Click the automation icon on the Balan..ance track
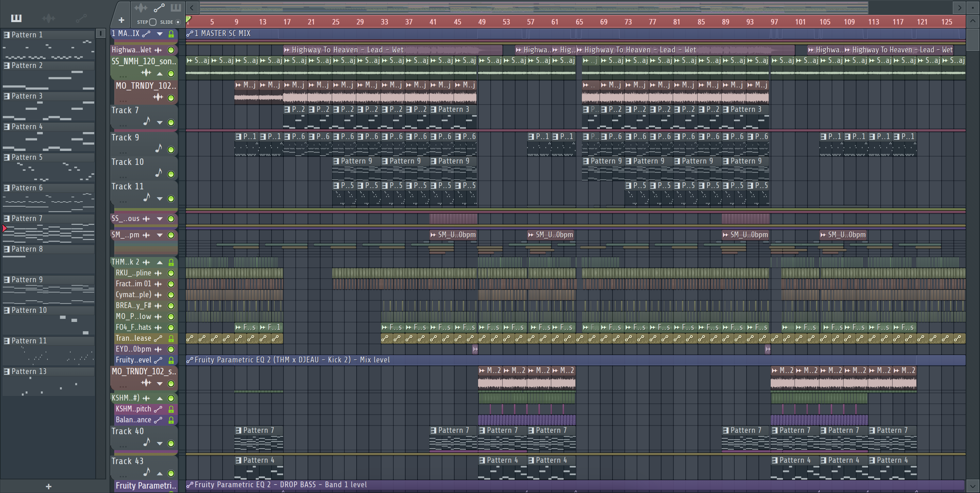This screenshot has height=493, width=980. [158, 420]
